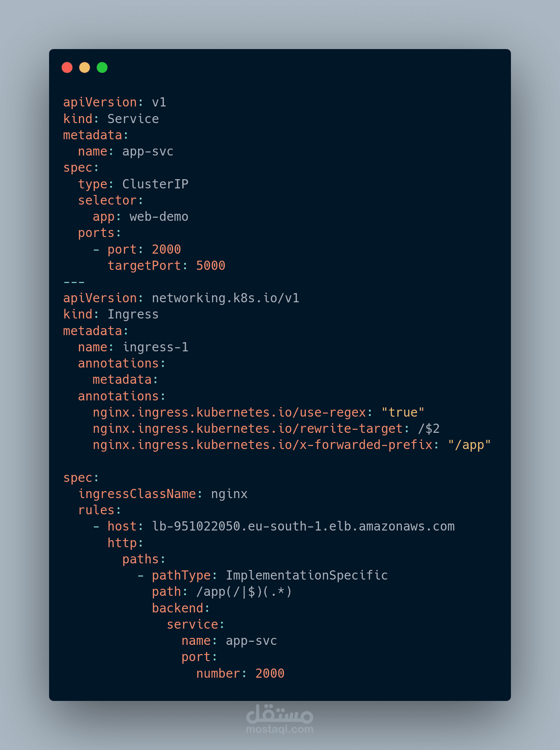Click the amazonaws.com host value
This screenshot has height=750, width=560.
coord(303,527)
